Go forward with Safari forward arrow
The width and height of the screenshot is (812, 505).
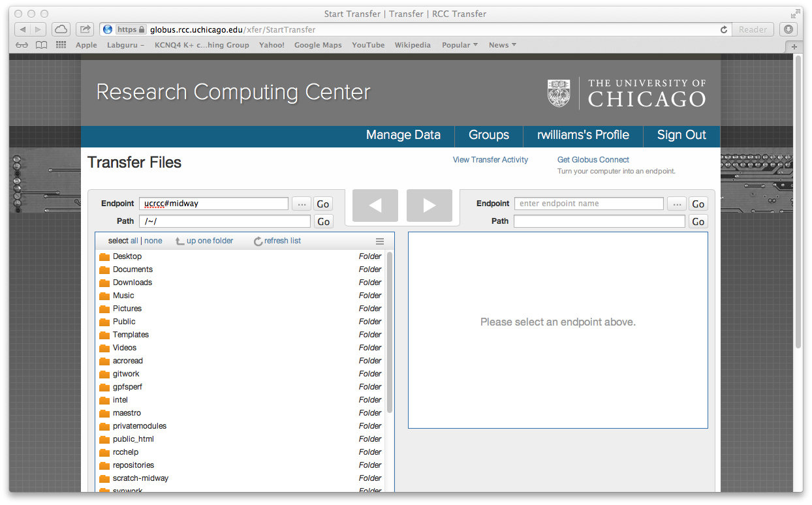[x=39, y=29]
